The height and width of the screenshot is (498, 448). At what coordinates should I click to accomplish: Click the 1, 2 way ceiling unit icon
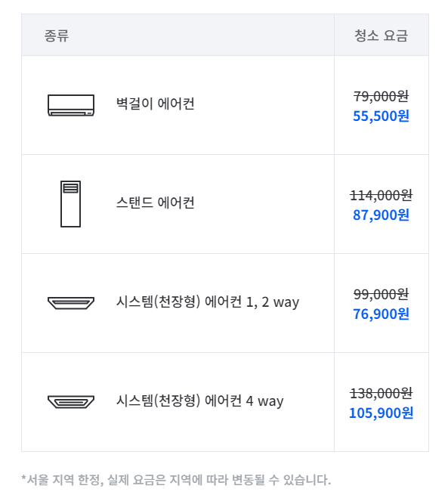click(x=71, y=303)
